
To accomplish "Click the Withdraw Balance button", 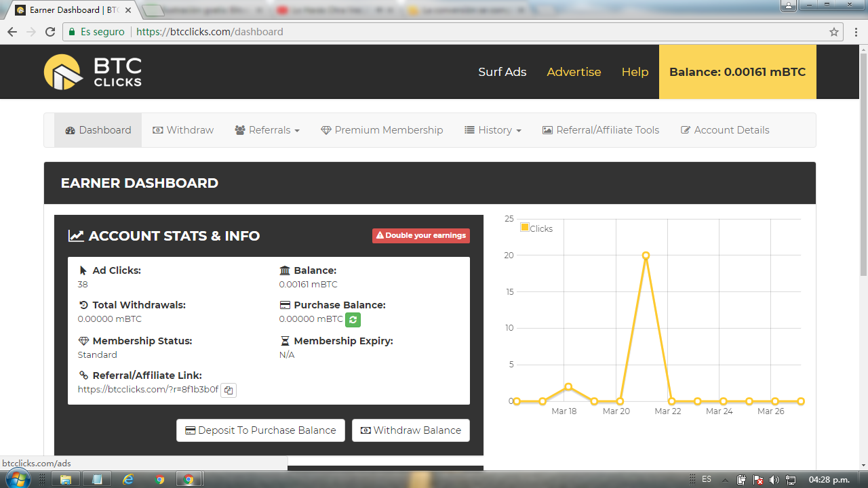I will tap(411, 430).
